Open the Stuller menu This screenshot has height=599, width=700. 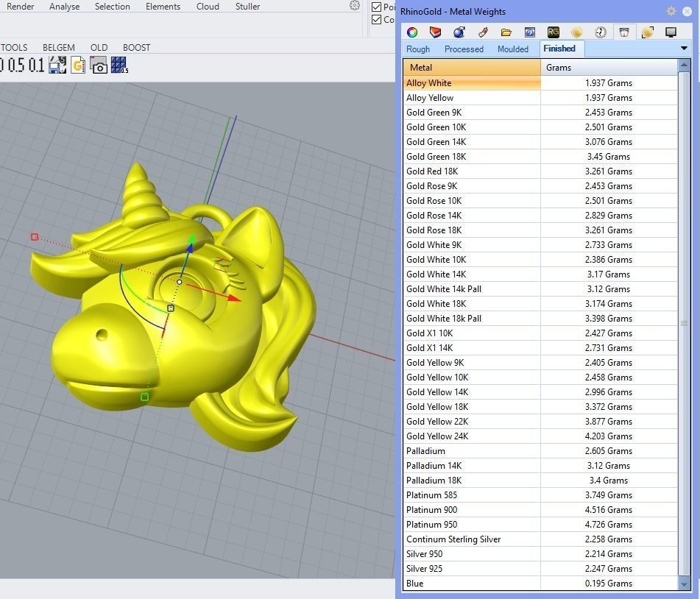[248, 6]
